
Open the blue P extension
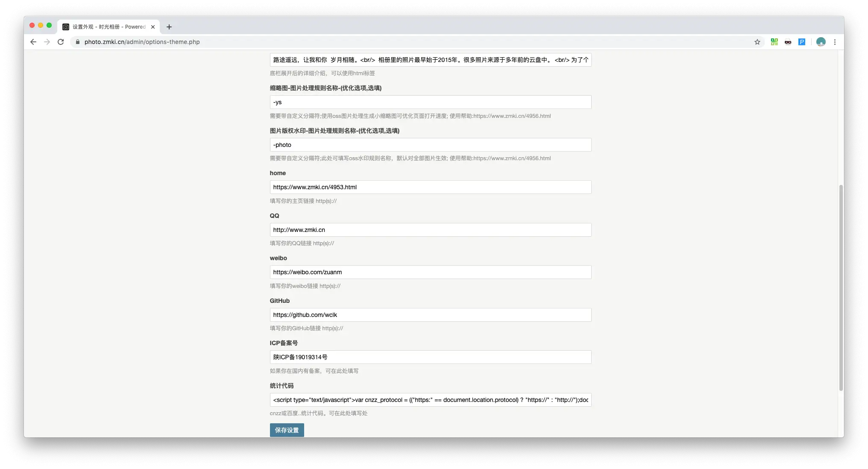click(x=802, y=42)
